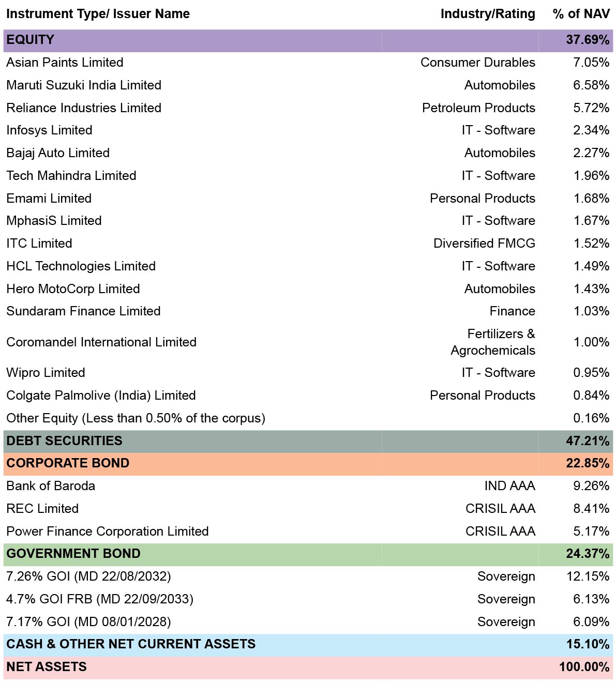Viewport: 616px width, 683px height.
Task: Select the 4.7% GOI FRB bond row
Action: [x=308, y=599]
